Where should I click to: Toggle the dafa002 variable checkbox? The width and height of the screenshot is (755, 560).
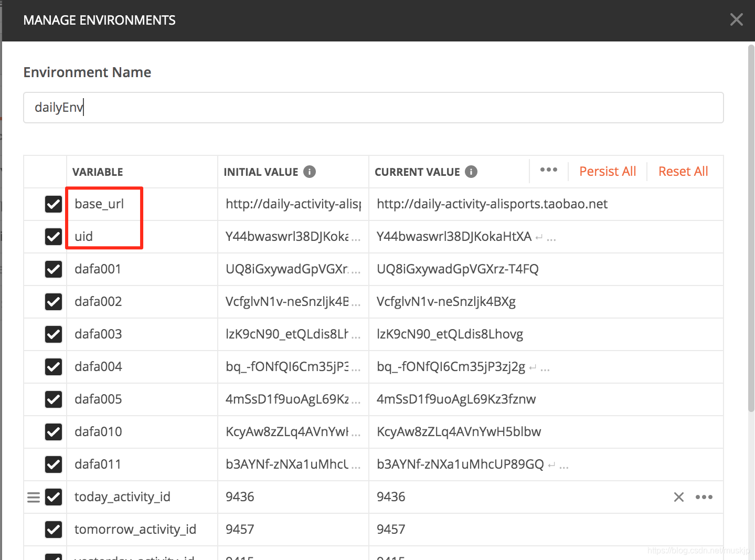tap(54, 302)
